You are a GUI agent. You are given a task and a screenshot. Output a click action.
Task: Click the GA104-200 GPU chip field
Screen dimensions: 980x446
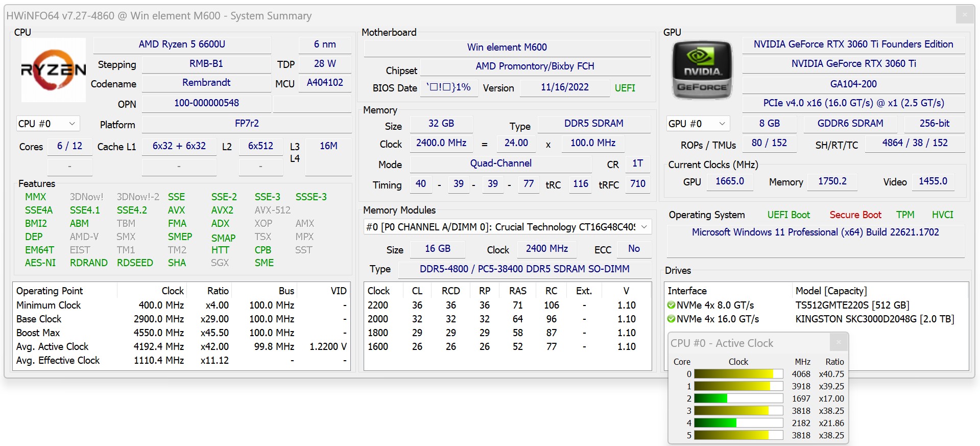853,84
